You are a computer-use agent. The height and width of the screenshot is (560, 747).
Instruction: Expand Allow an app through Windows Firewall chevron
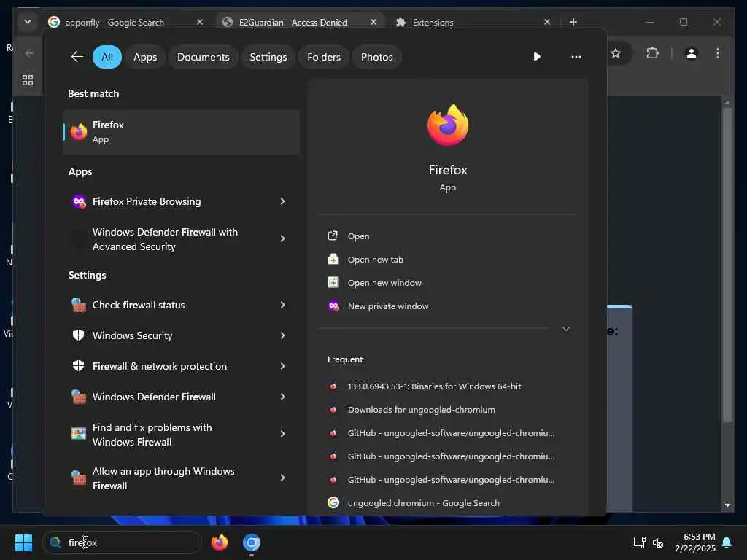pyautogui.click(x=282, y=478)
